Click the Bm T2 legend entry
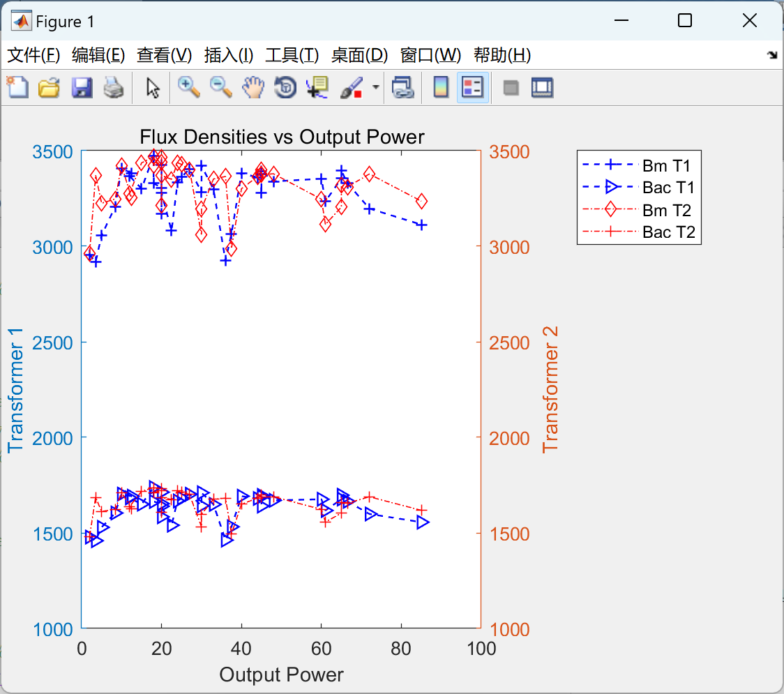The height and width of the screenshot is (694, 784). 638,210
